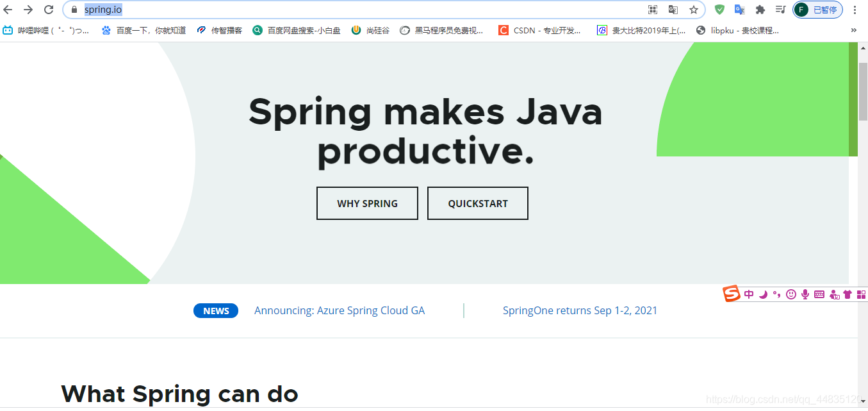Click the NEWS badge
Image resolution: width=868 pixels, height=411 pixels.
(x=216, y=311)
